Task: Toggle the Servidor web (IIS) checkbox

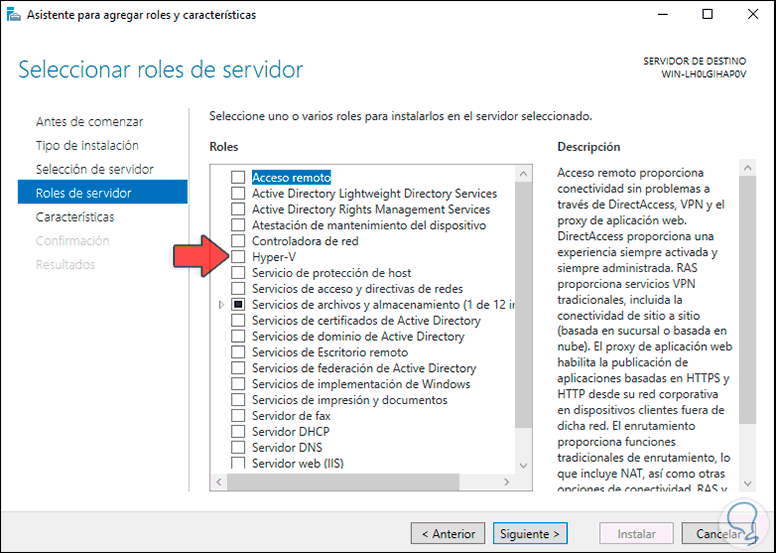Action: pyautogui.click(x=238, y=464)
